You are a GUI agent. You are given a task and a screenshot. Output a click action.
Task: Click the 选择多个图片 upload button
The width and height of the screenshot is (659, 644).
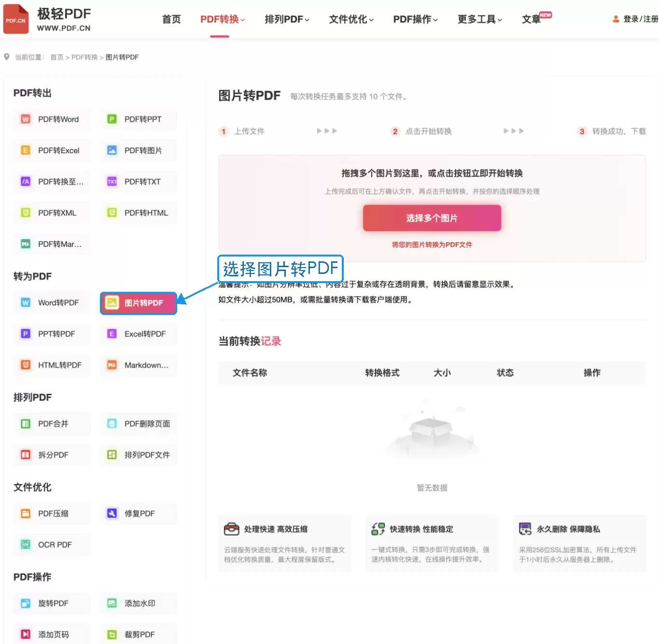point(432,218)
